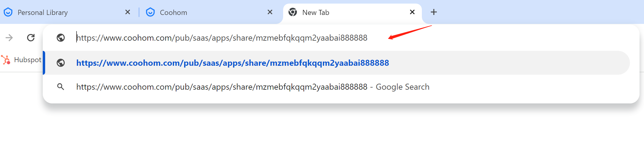Click the magnifier icon in search suggestion
The height and width of the screenshot is (162, 644).
pyautogui.click(x=61, y=87)
